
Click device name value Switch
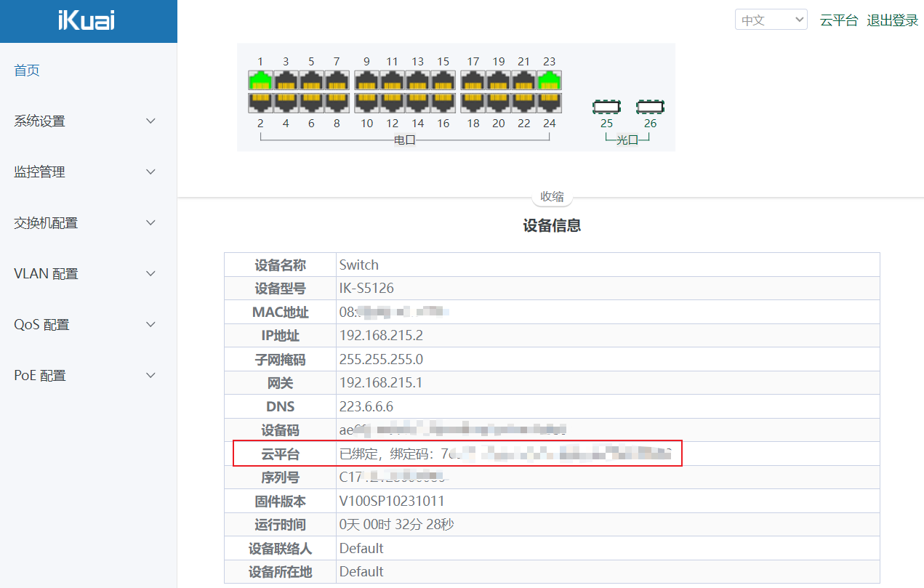tap(359, 265)
